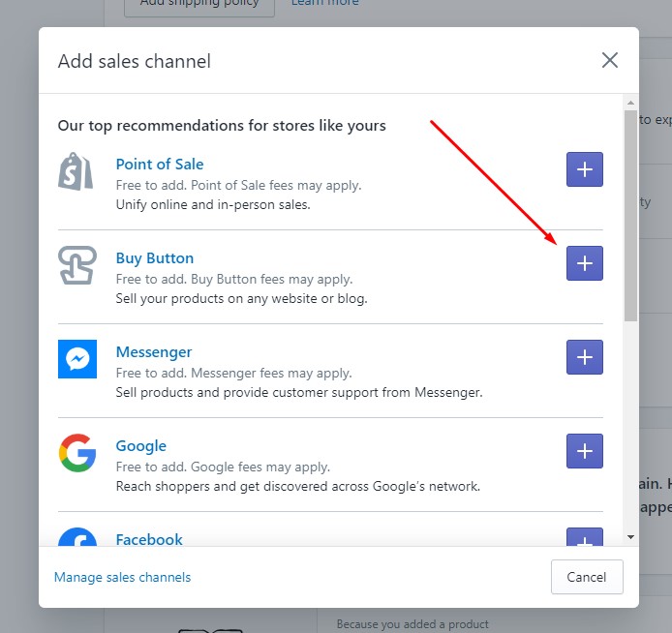The width and height of the screenshot is (672, 633).
Task: Add the Buy Button sales channel
Action: click(585, 263)
